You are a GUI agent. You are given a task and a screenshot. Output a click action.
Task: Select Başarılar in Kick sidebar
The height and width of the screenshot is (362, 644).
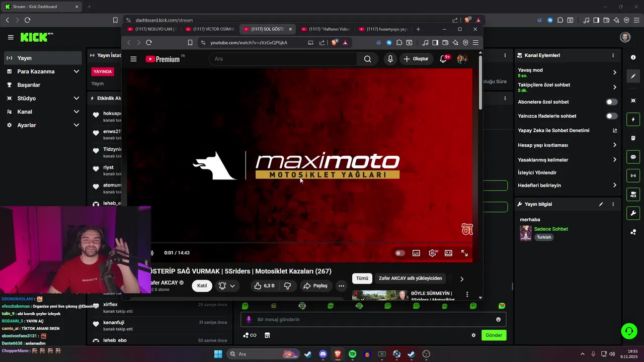pos(42,85)
